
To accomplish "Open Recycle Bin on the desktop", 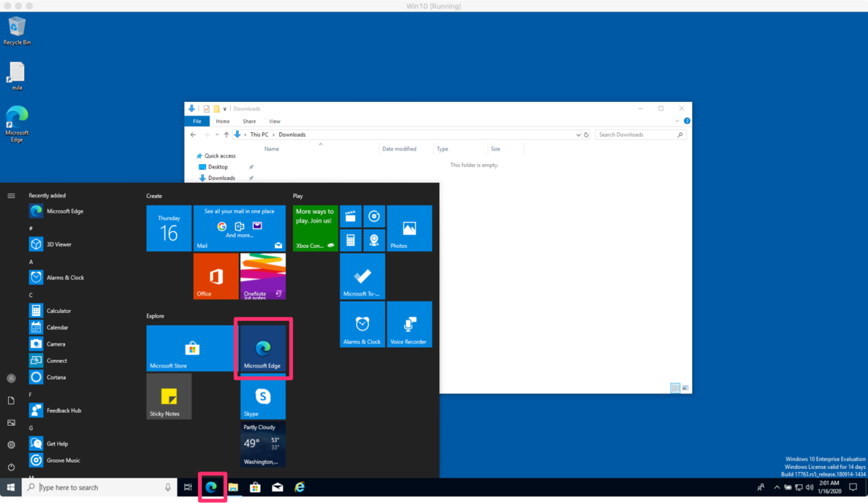I will (x=17, y=31).
